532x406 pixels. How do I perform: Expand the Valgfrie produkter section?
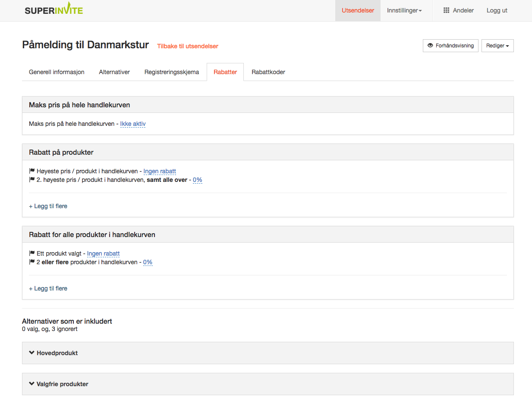(268, 384)
